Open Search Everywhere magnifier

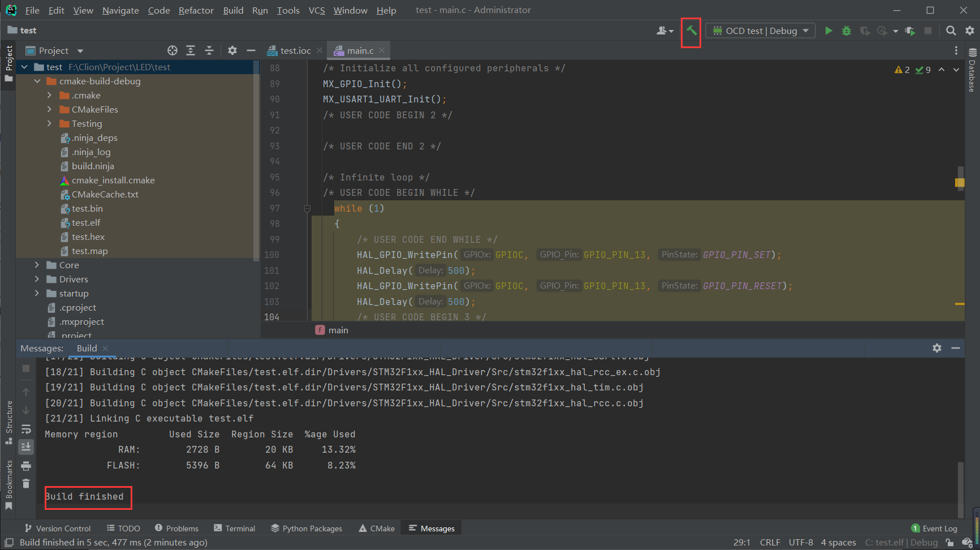tap(951, 31)
